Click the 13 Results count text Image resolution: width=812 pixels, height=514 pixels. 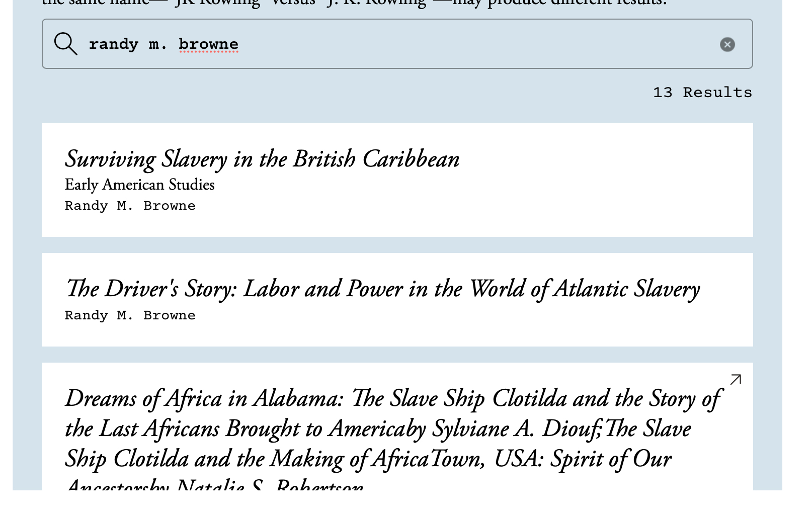coord(702,93)
